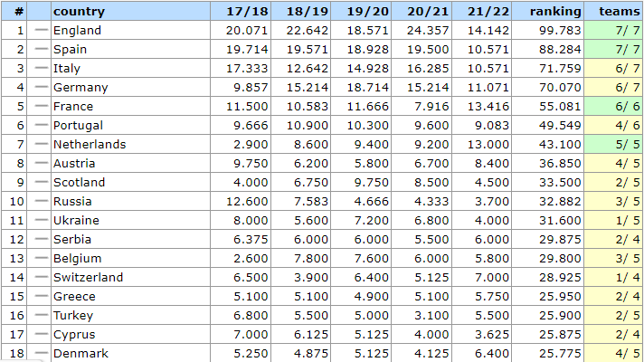This screenshot has height=362, width=644.
Task: Click Greece's ranking value 25.950
Action: click(560, 296)
